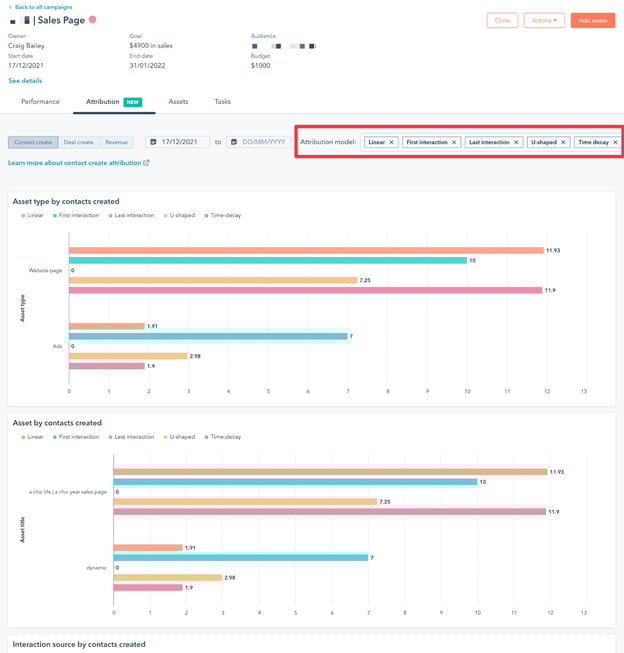Open the Tasks tab

click(222, 102)
